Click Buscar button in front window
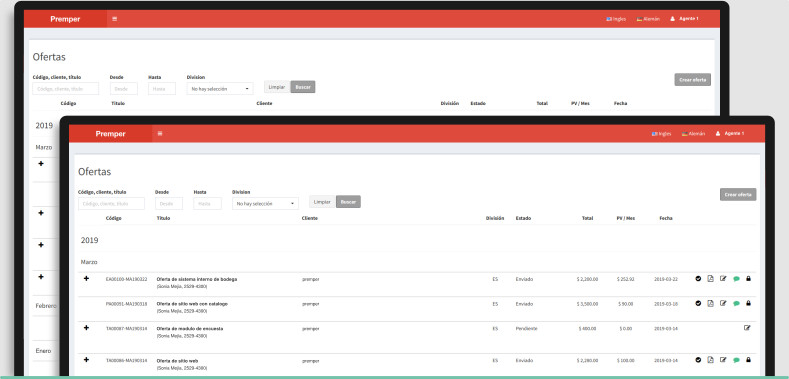Image resolution: width=789 pixels, height=379 pixels. [x=348, y=202]
